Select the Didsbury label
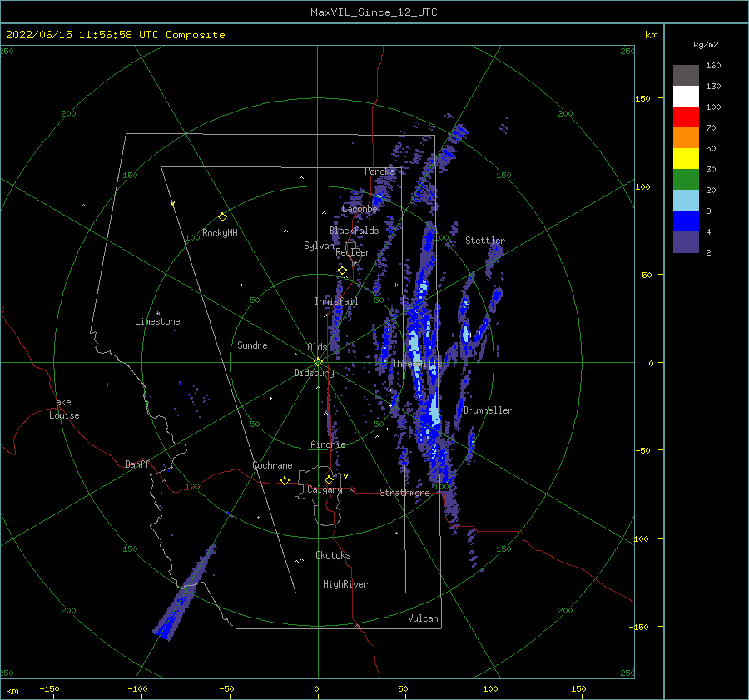 click(x=314, y=373)
